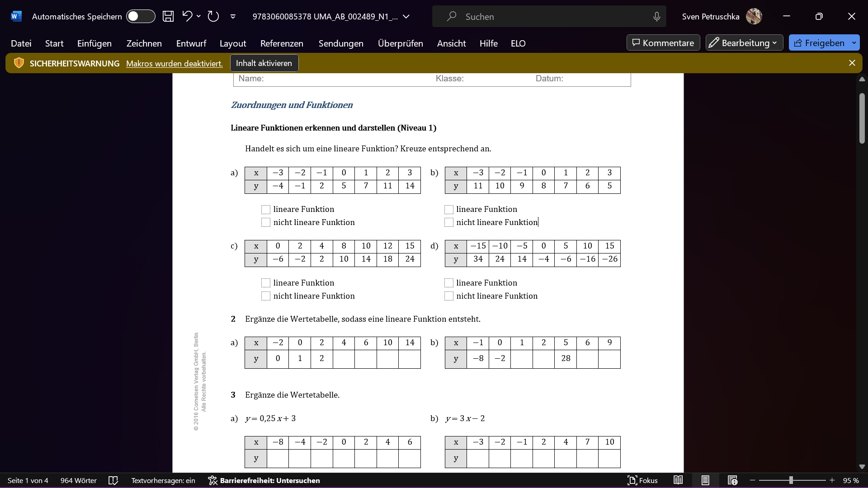Click the formula y = 3x − 2
868x488 pixels.
click(x=465, y=418)
